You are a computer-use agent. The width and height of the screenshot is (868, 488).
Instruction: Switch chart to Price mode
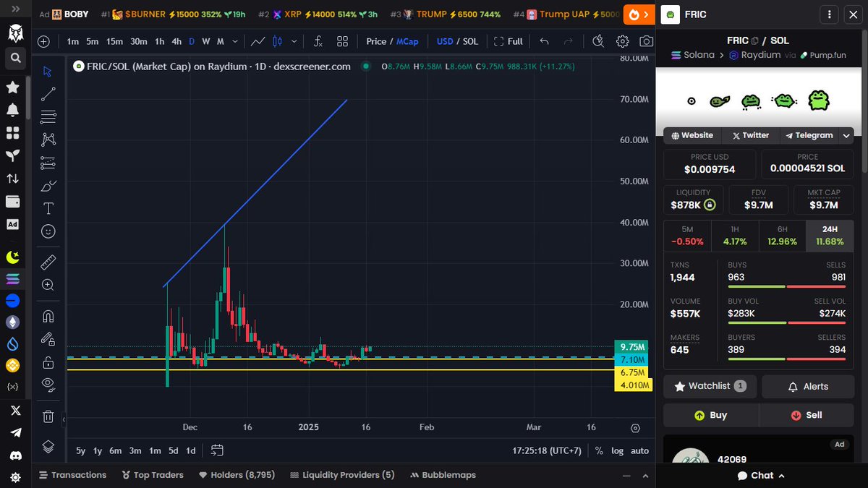[376, 41]
